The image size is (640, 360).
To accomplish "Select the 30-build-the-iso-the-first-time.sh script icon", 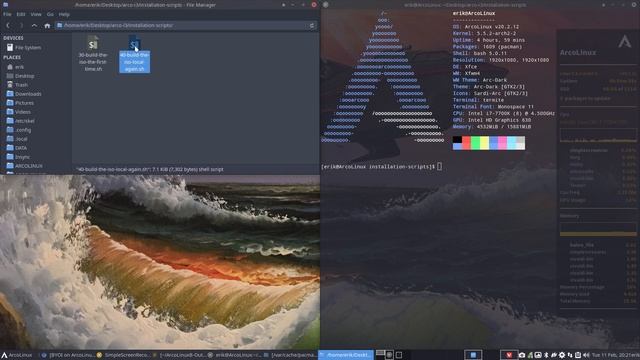I will click(x=93, y=43).
